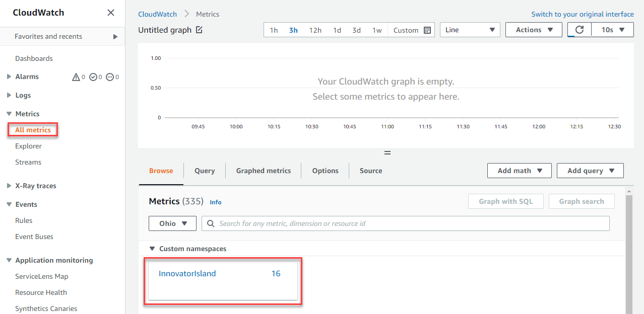The image size is (644, 314).
Task: Click the search magnifier icon in metrics field
Action: click(211, 223)
